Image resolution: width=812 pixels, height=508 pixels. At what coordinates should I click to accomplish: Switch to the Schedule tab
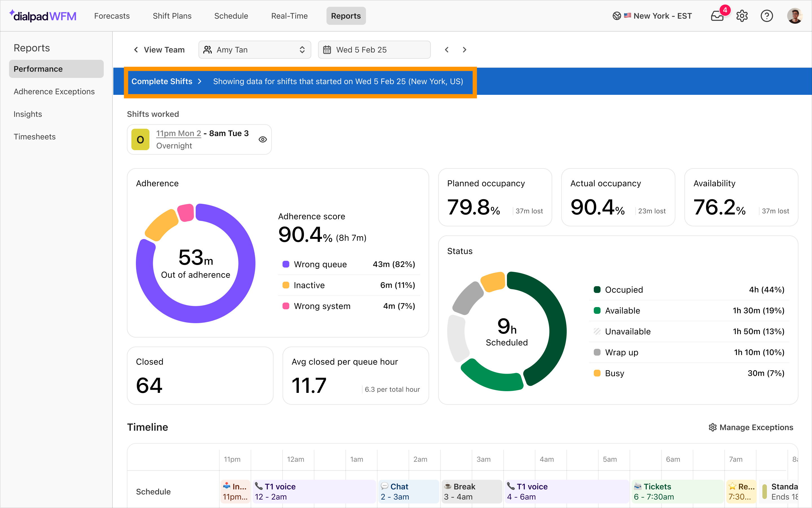click(231, 16)
